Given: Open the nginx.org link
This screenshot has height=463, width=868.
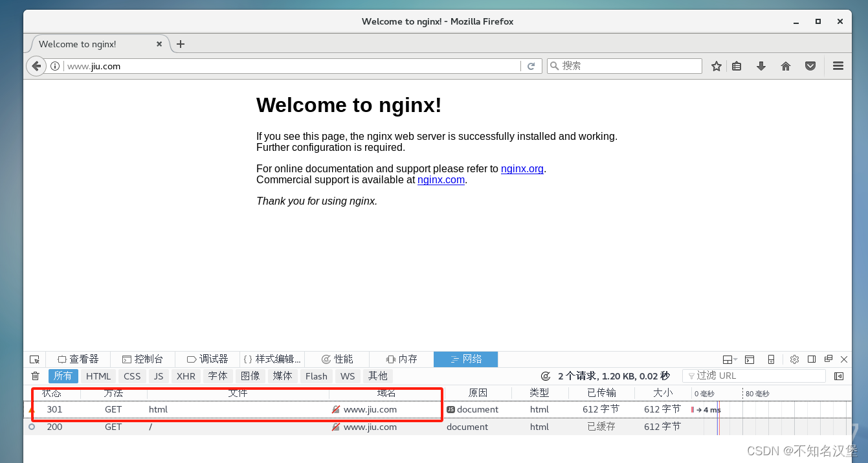Looking at the screenshot, I should click(522, 169).
